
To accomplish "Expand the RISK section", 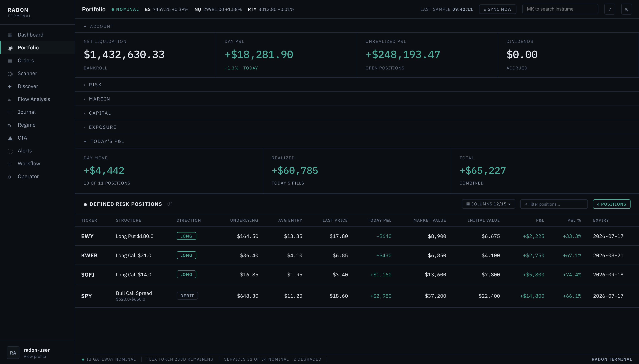I will tap(93, 85).
